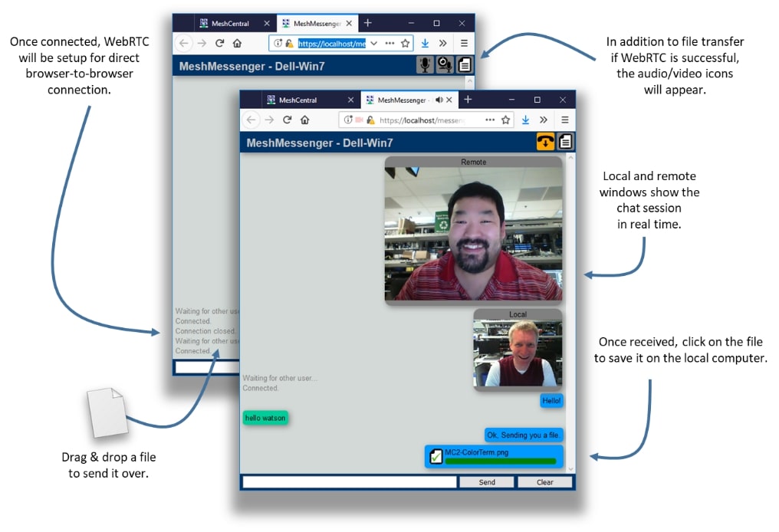Reload the page in the front browser window
The image size is (779, 532).
pos(288,120)
